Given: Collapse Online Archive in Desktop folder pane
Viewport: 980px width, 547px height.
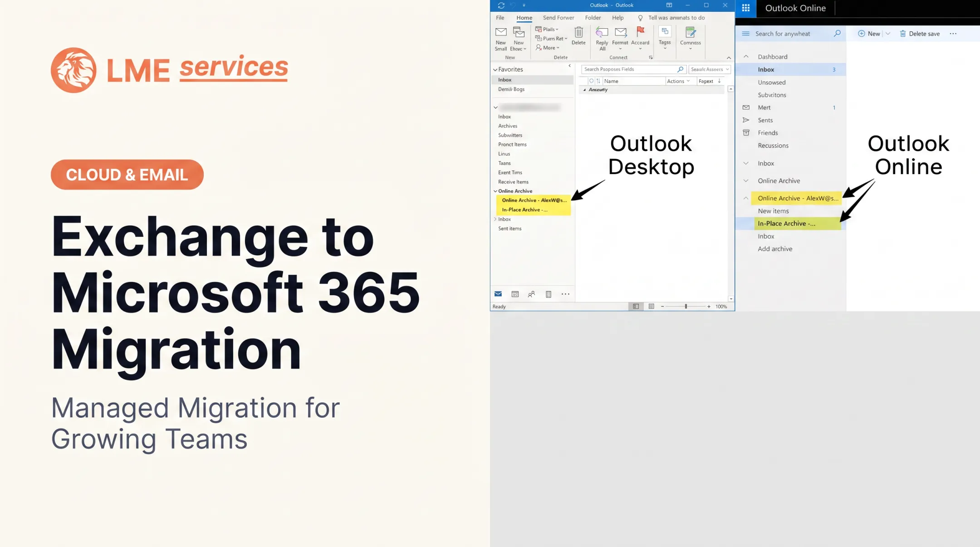Looking at the screenshot, I should 495,191.
